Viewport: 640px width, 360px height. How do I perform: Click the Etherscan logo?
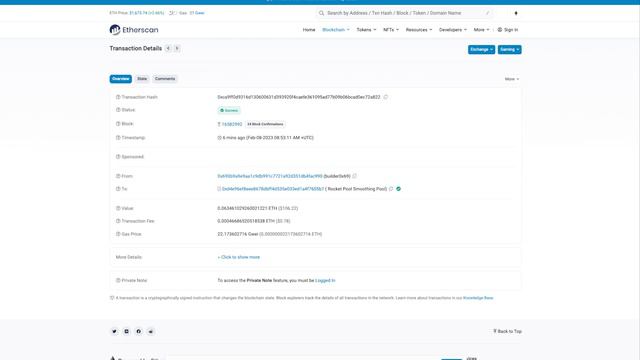pyautogui.click(x=134, y=30)
